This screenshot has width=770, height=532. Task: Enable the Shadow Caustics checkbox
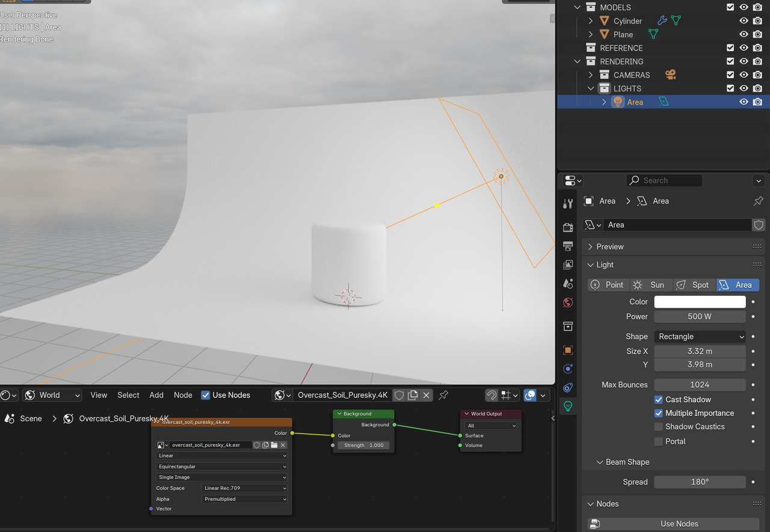pos(660,426)
